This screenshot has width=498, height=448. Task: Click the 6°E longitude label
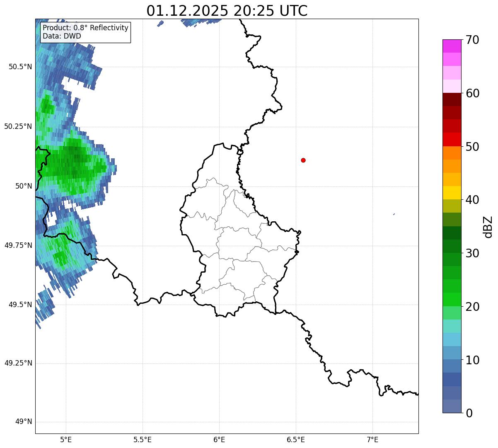point(219,440)
